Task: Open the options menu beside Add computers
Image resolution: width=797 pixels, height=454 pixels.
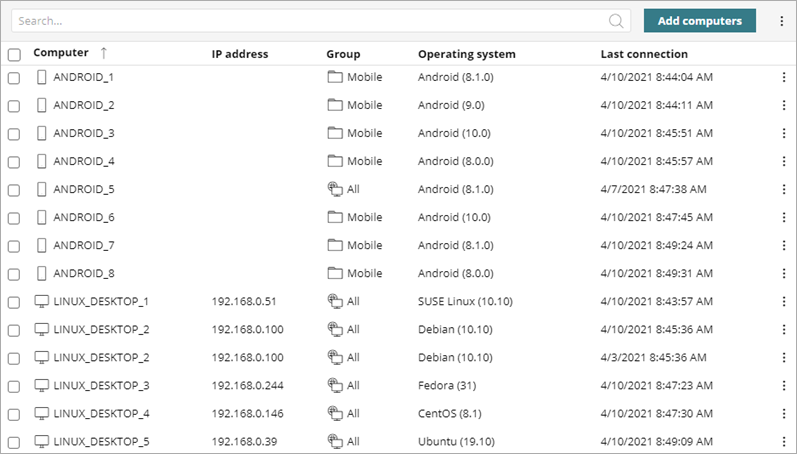Action: (782, 21)
